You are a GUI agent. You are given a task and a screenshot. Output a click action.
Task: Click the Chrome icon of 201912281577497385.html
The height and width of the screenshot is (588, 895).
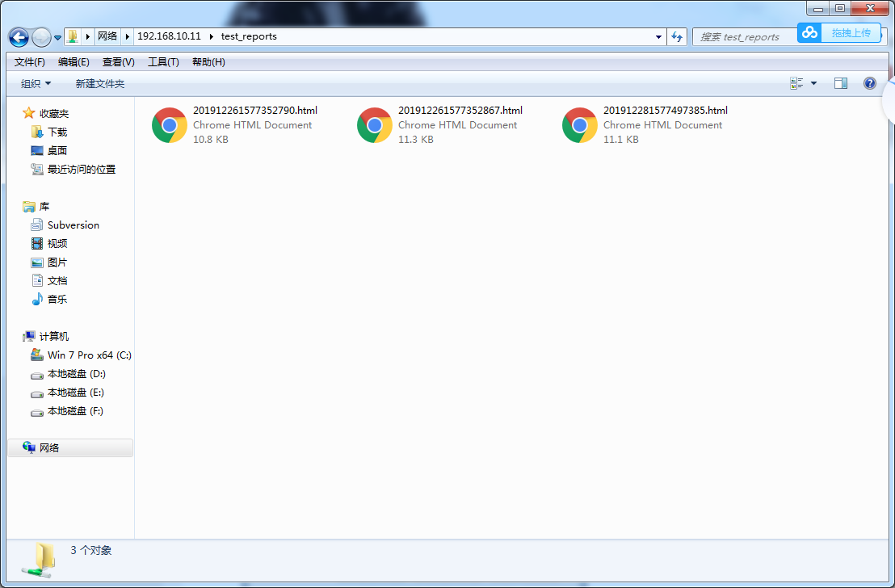(580, 125)
